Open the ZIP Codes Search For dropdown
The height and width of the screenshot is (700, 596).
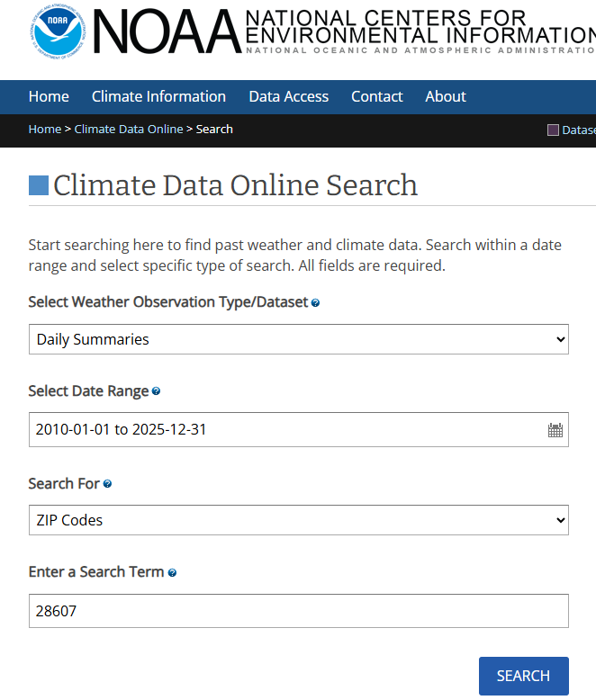[x=298, y=520]
